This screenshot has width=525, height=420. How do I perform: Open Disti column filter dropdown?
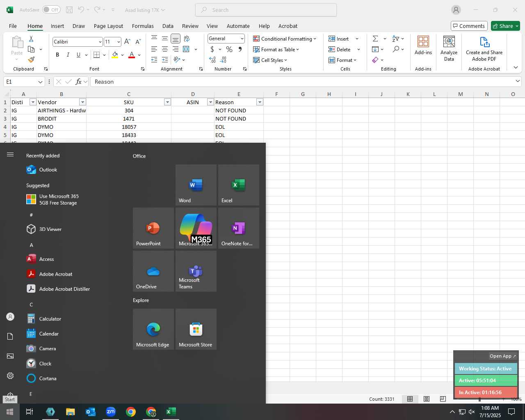coord(33,102)
